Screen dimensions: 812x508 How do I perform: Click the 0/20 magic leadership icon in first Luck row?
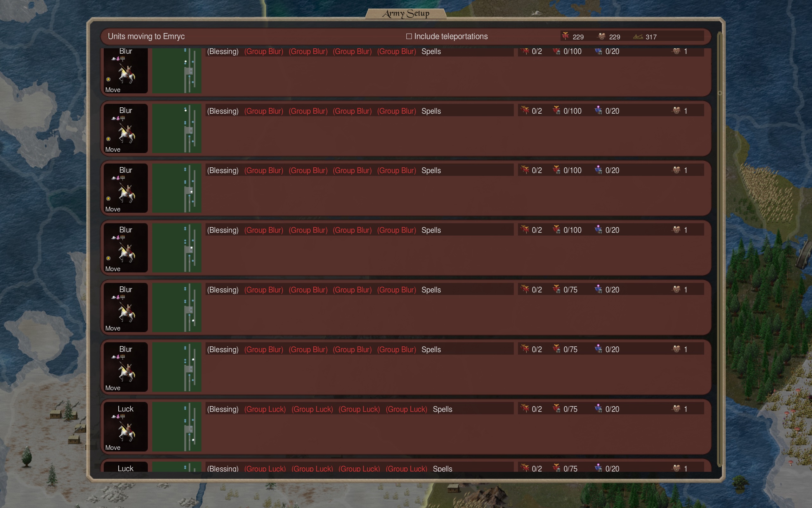598,409
